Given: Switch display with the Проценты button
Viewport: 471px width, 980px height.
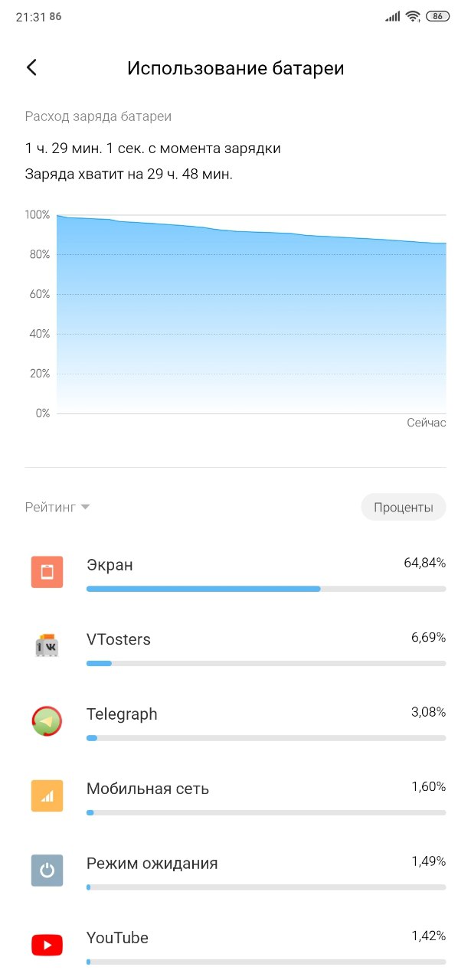Looking at the screenshot, I should click(404, 507).
